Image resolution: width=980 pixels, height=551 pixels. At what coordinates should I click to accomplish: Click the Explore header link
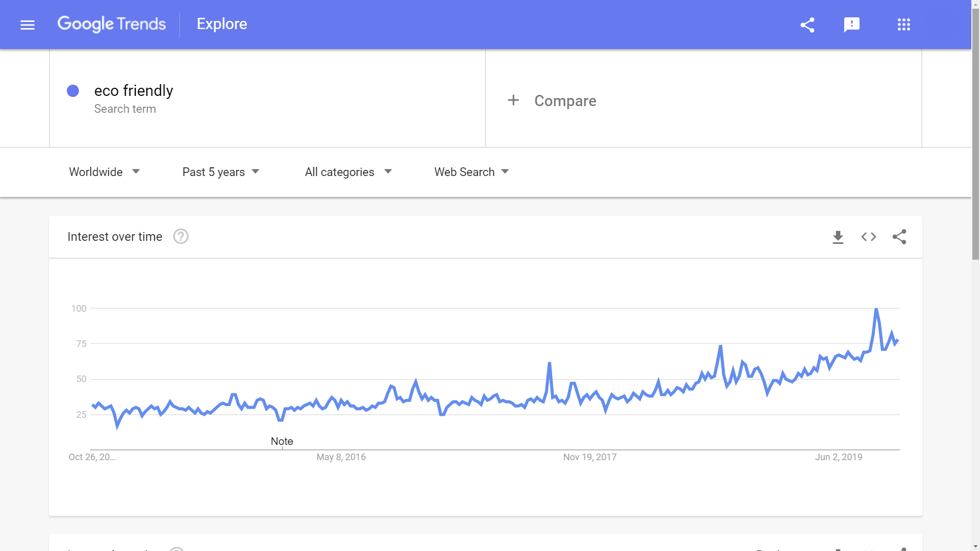(x=222, y=24)
